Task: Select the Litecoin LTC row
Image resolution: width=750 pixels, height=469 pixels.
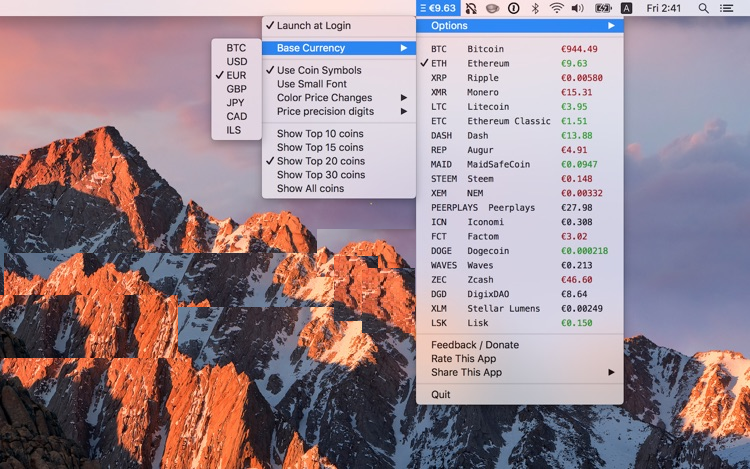Action: click(519, 107)
